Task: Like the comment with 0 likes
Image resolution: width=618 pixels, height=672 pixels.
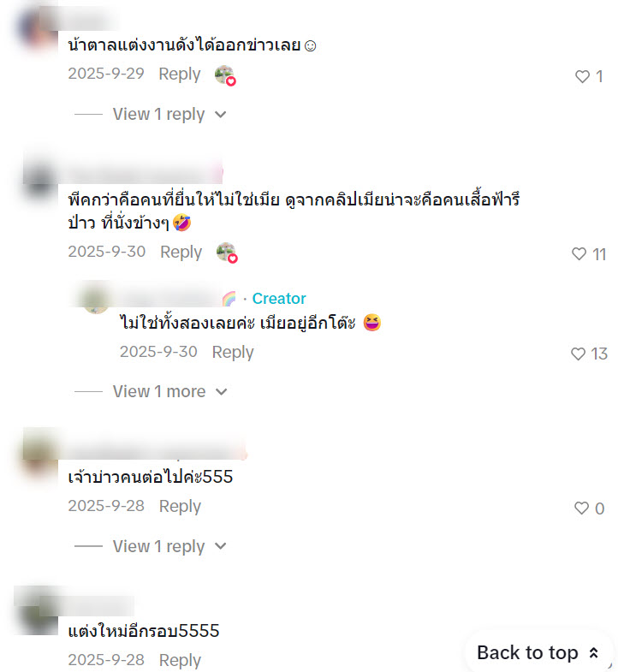Action: 581,508
